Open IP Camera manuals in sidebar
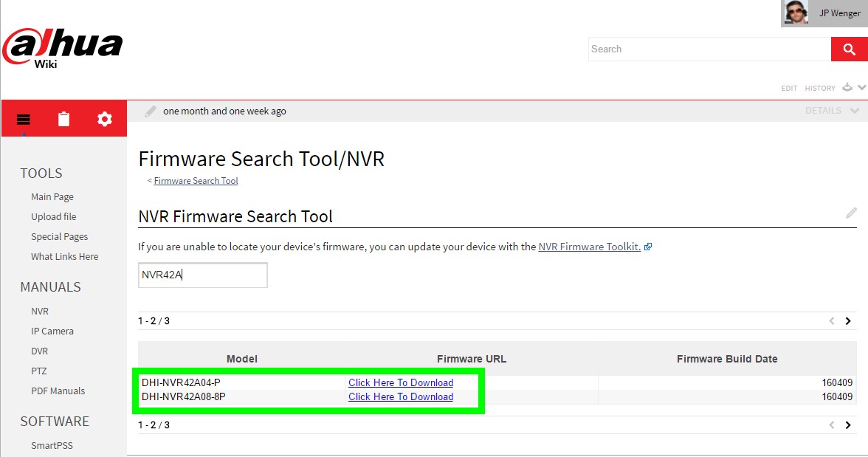Image resolution: width=868 pixels, height=457 pixels. [x=52, y=331]
